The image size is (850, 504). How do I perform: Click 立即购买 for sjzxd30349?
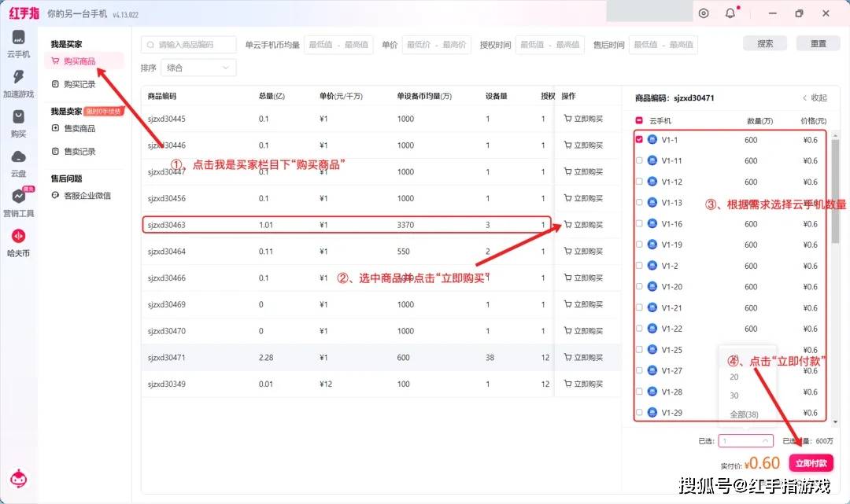click(583, 384)
